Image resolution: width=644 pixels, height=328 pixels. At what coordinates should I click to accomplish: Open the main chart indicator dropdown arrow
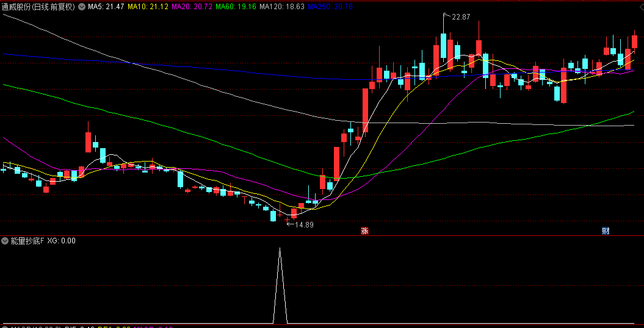click(x=81, y=7)
